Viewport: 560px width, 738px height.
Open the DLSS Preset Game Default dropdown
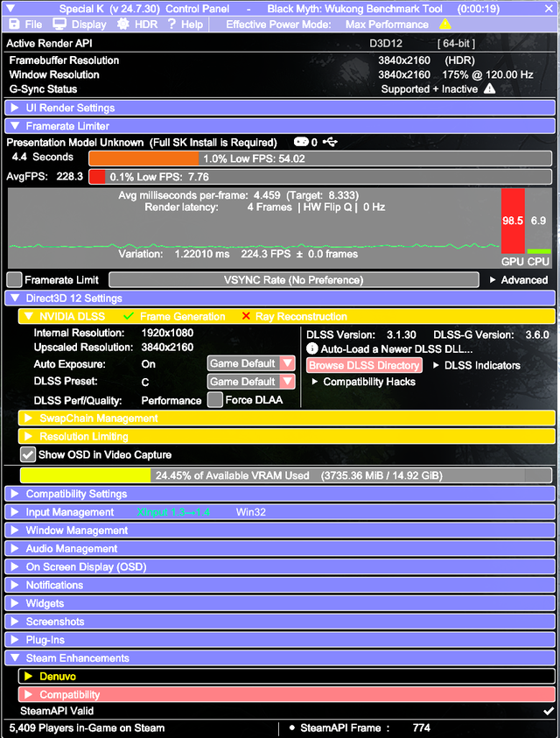pyautogui.click(x=251, y=381)
